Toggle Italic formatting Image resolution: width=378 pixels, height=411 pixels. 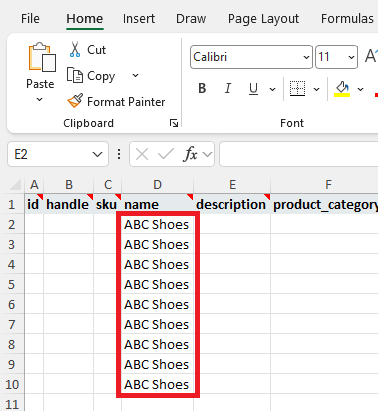coord(228,89)
